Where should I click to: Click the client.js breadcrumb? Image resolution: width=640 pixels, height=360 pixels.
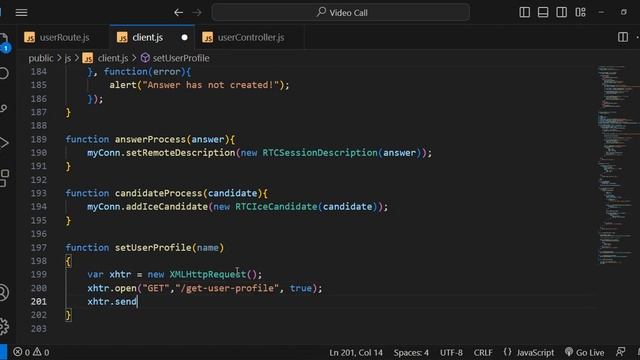click(113, 58)
